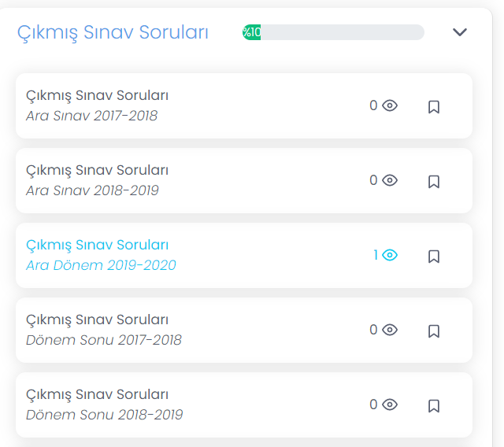Bookmark the Ara Sınav 2018-2019 item
Screen dimensions: 504x447
click(x=433, y=181)
